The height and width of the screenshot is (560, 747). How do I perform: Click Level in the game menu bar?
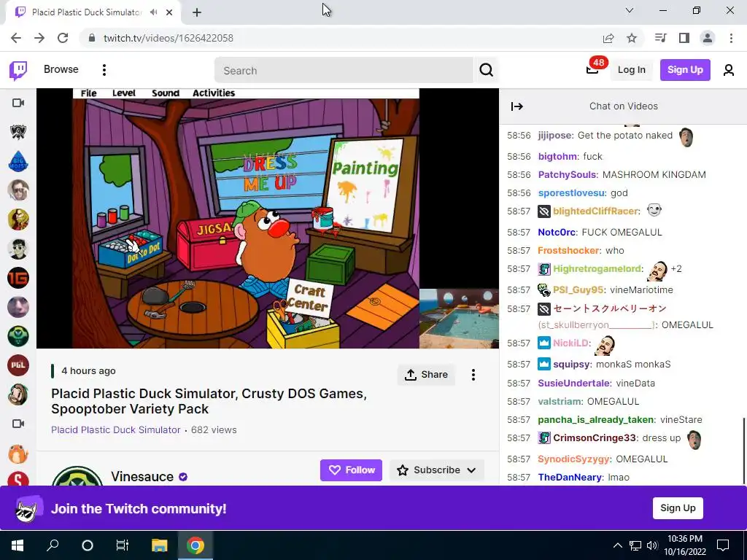[x=124, y=93]
